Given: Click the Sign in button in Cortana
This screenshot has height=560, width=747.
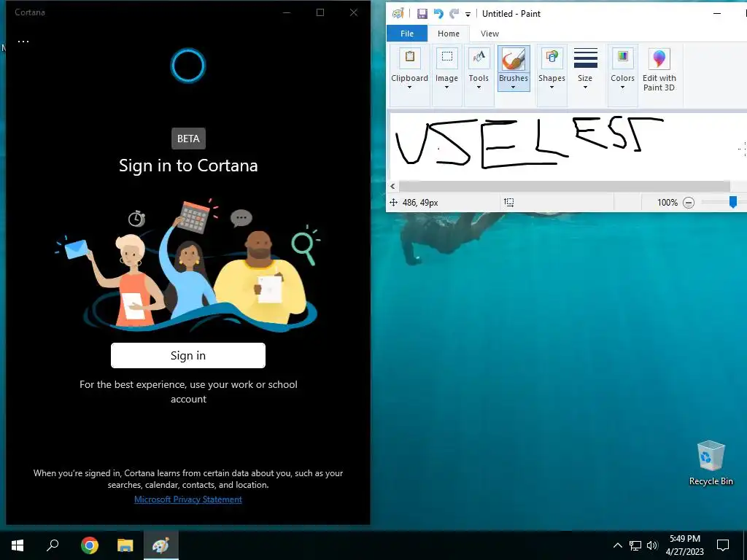Looking at the screenshot, I should point(188,355).
